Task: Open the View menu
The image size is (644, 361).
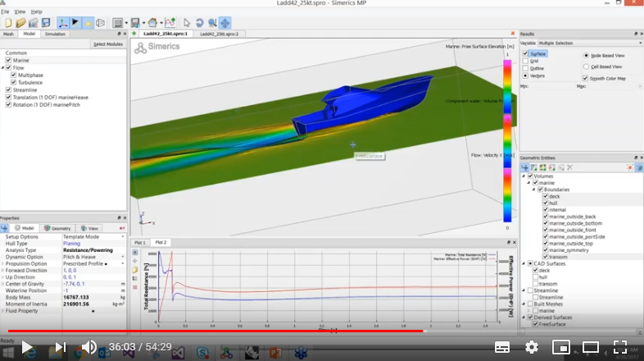Action: [x=20, y=11]
